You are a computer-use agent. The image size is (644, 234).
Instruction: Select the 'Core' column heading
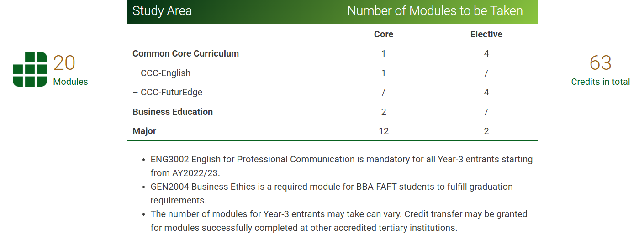coord(384,34)
